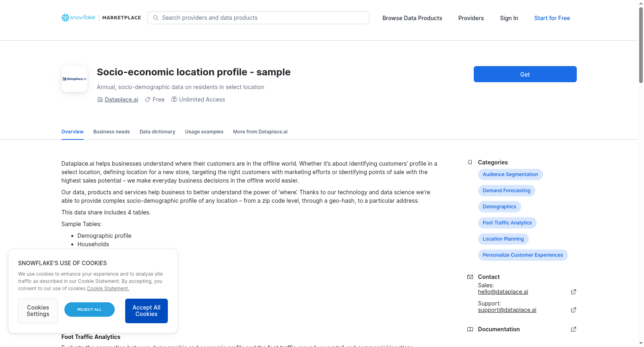Open More from Dataplace.ai tab
Viewport: 644px width, 347px height.
click(260, 132)
